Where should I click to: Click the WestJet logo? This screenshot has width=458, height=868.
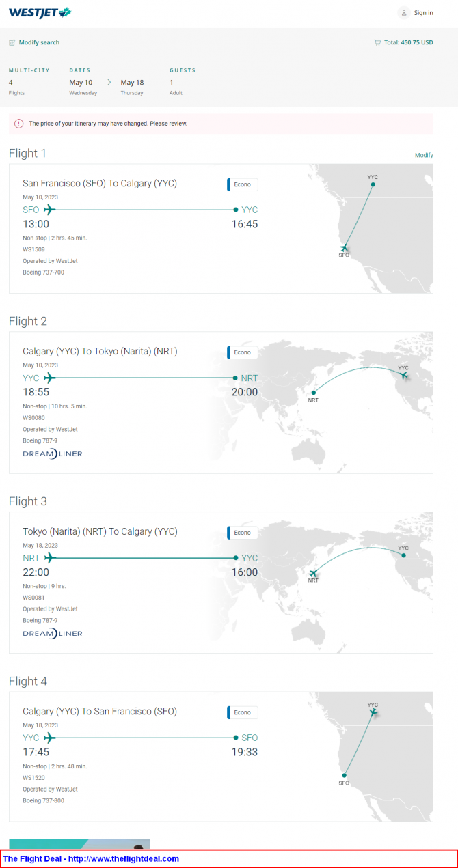40,12
